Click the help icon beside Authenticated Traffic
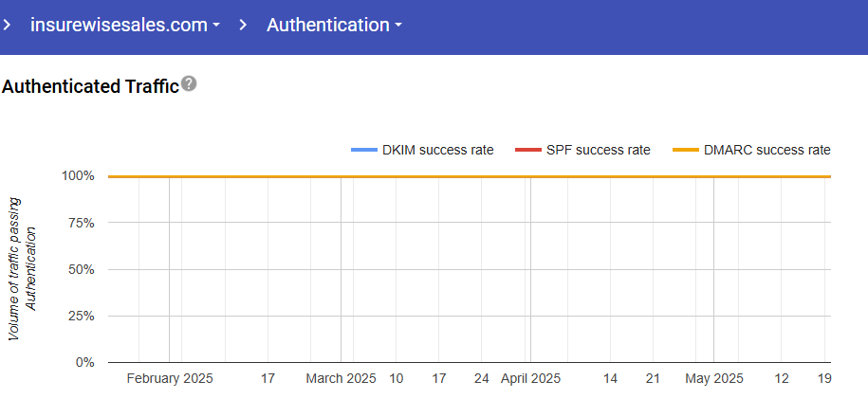This screenshot has width=868, height=399. point(189,84)
